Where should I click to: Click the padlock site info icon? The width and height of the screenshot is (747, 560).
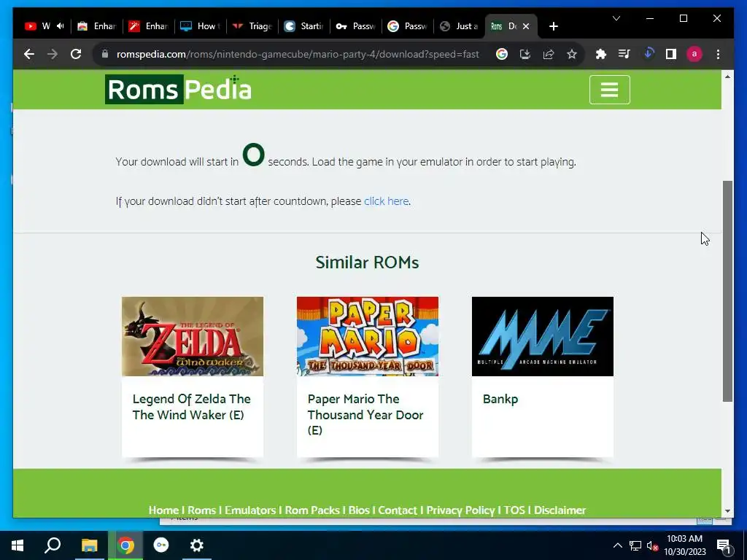[105, 54]
